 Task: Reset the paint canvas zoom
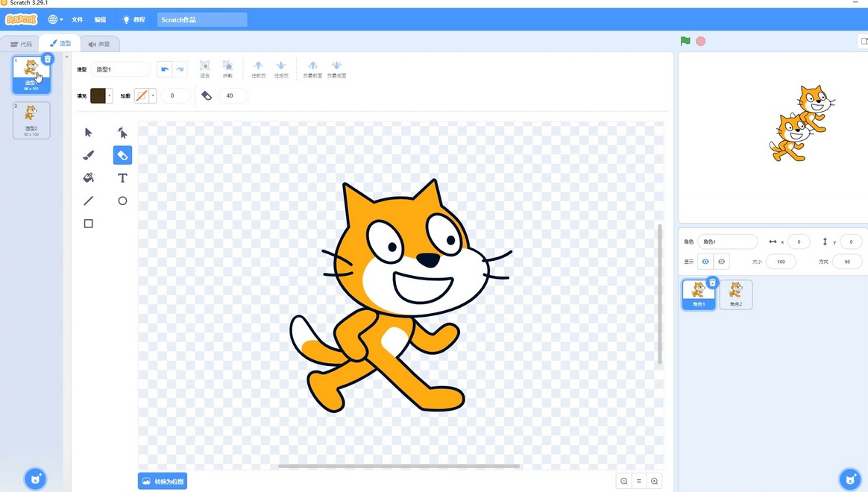tap(639, 481)
